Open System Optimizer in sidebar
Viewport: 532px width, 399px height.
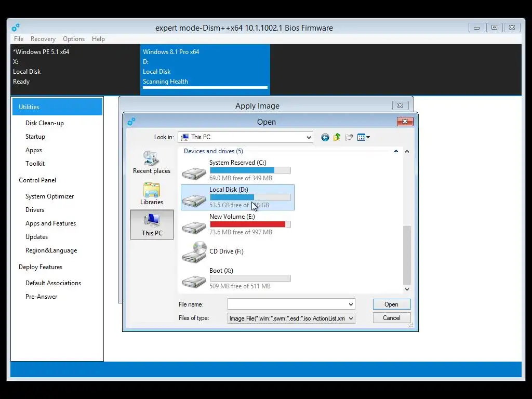(x=49, y=196)
